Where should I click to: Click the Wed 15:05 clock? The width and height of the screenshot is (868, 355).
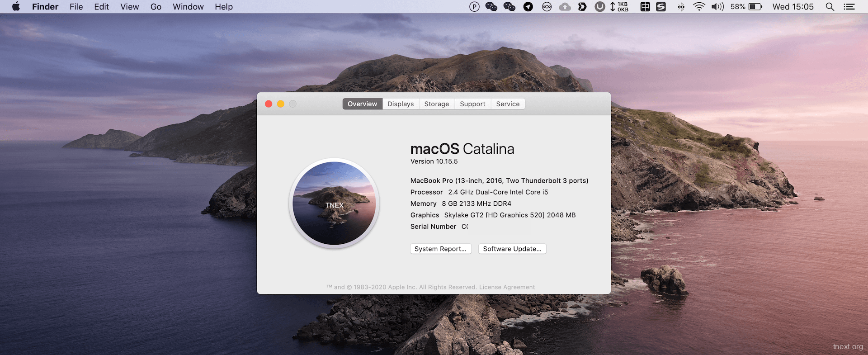tap(793, 7)
